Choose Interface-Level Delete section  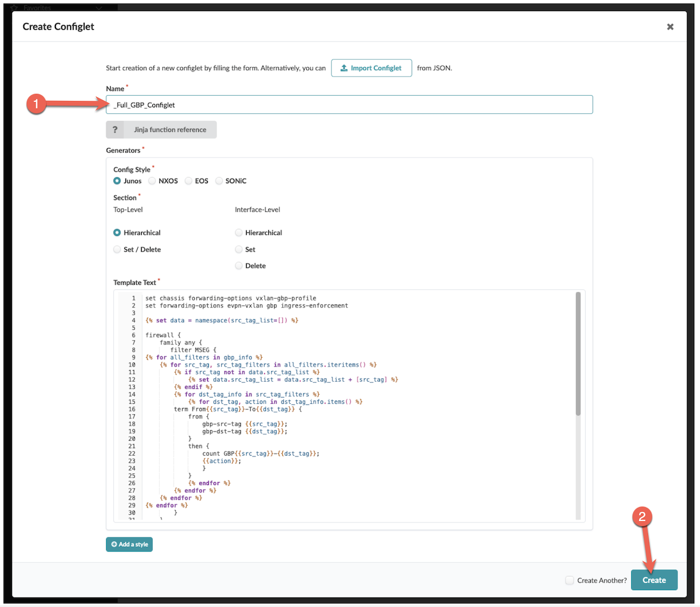tap(239, 266)
